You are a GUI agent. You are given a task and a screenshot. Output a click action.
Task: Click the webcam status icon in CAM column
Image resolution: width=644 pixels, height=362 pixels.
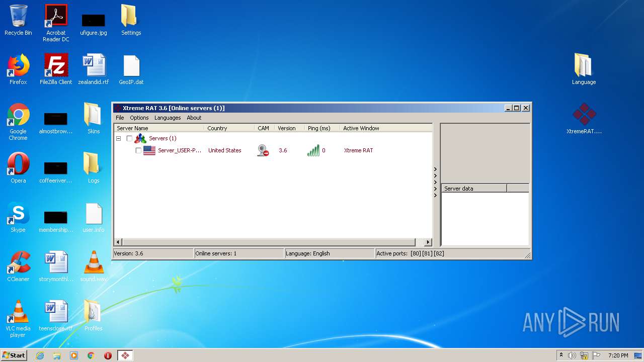pyautogui.click(x=263, y=150)
